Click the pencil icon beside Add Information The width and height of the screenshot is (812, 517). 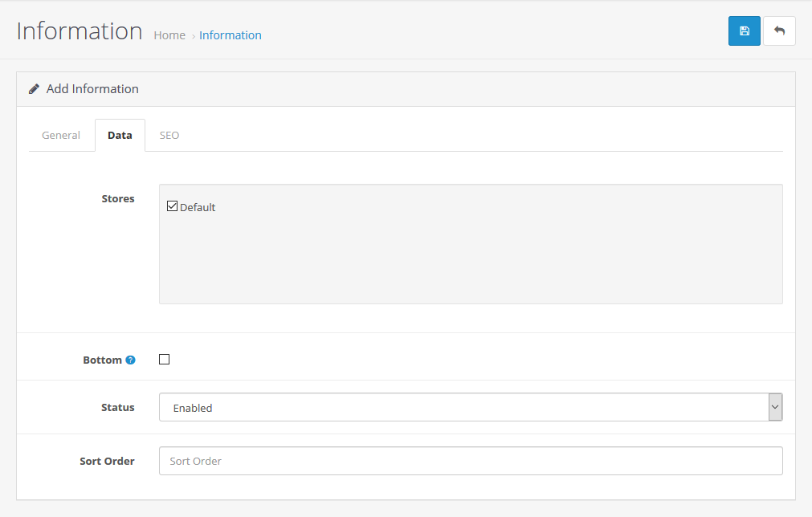34,89
